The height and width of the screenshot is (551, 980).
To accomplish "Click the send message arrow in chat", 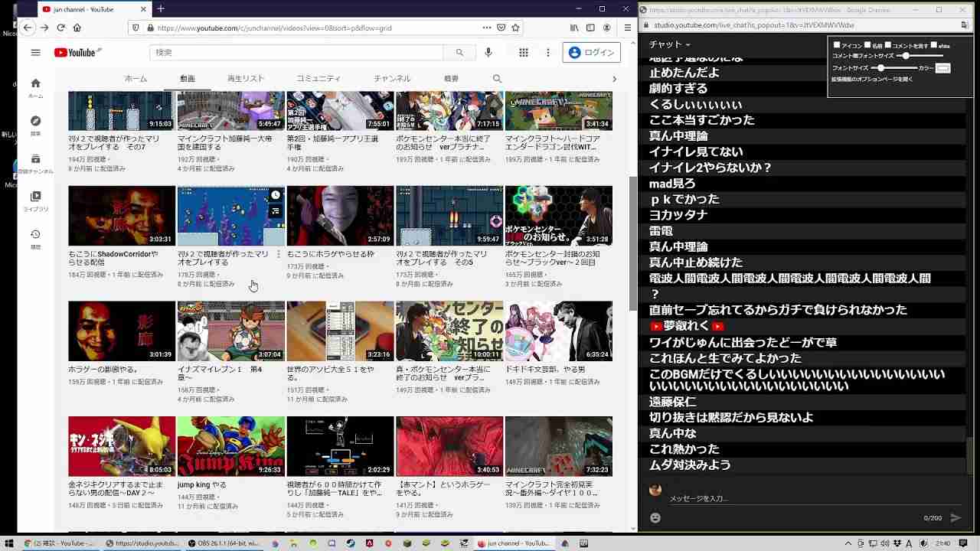I will click(955, 518).
